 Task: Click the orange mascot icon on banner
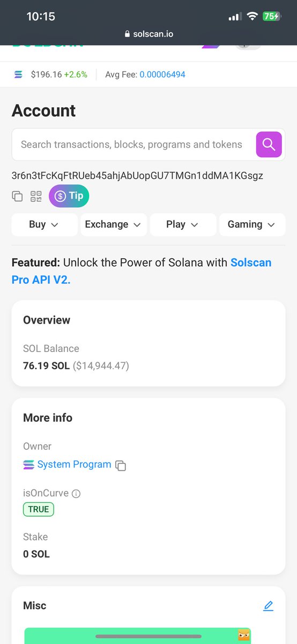244,635
